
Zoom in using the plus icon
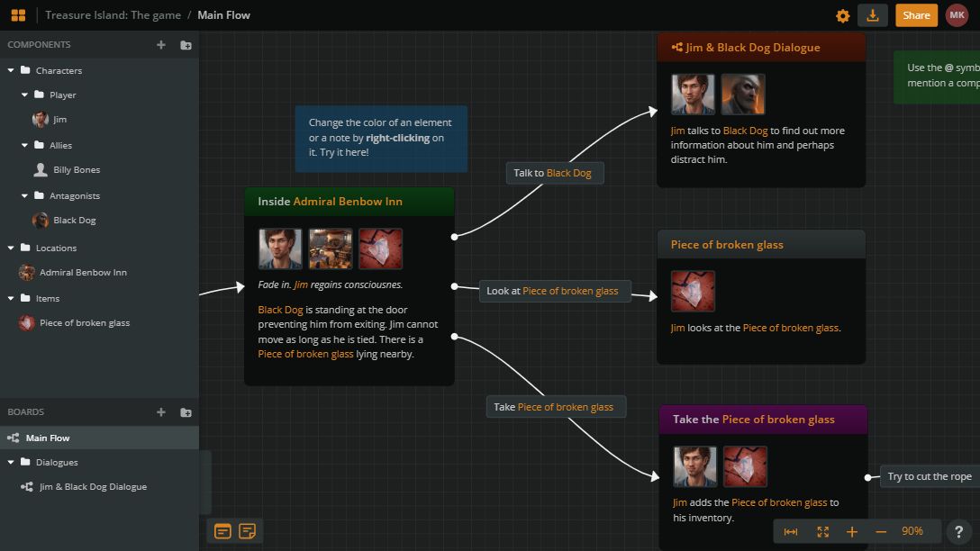point(852,531)
